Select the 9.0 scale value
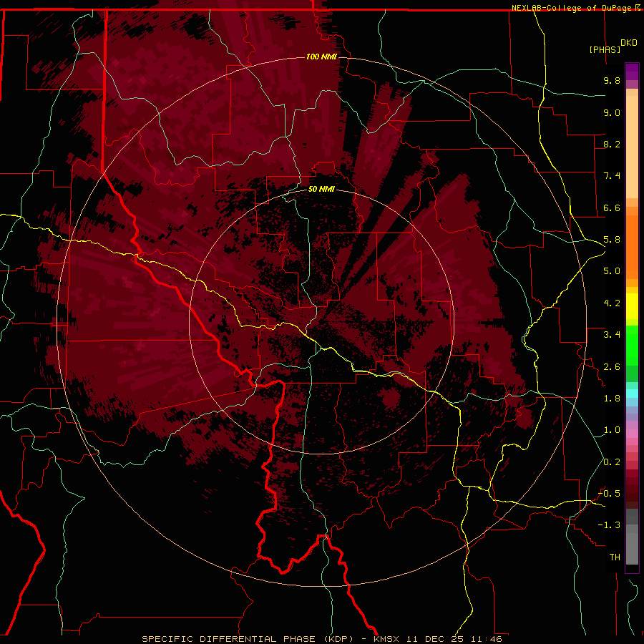The height and width of the screenshot is (644, 644). (612, 112)
